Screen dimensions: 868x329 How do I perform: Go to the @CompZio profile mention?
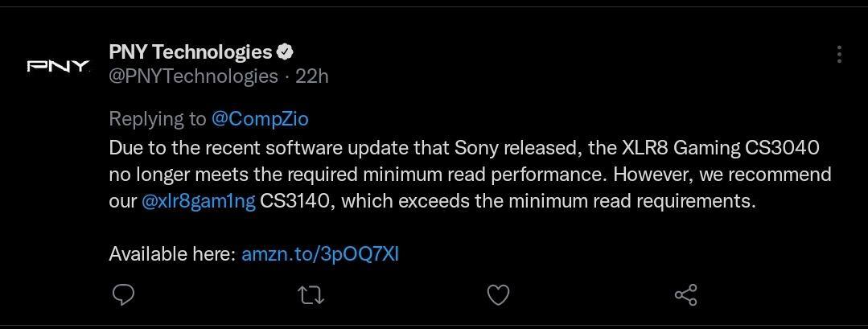[260, 119]
